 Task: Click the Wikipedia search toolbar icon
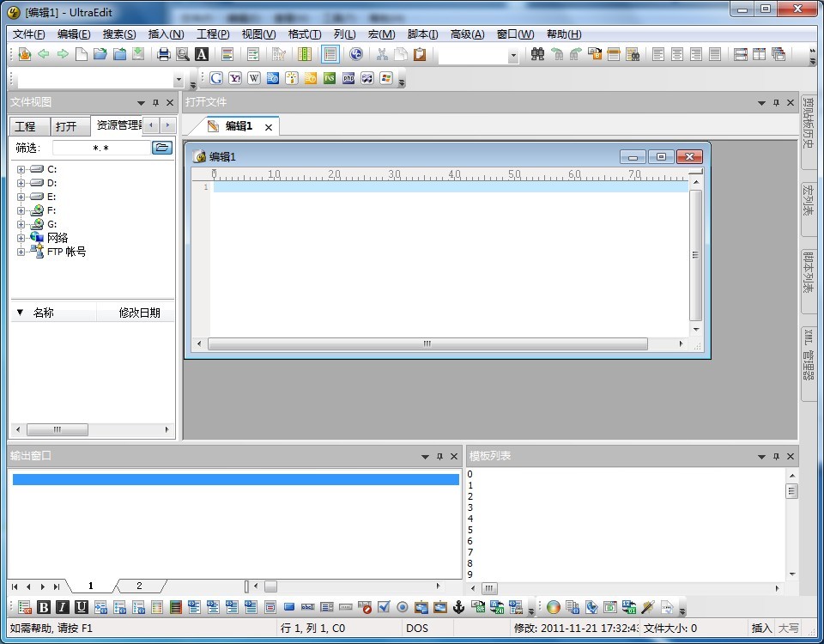tap(254, 78)
